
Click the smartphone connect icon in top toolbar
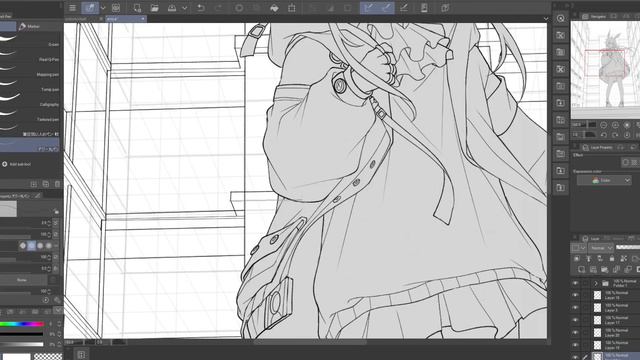(424, 8)
